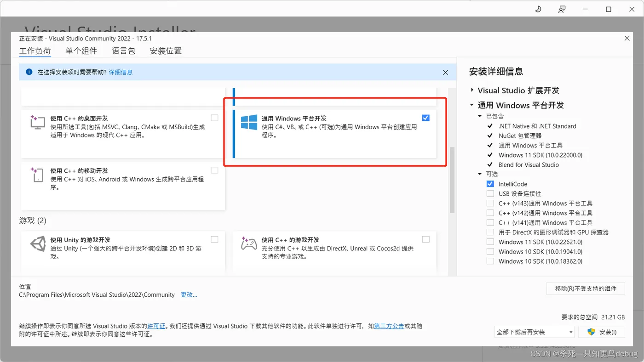
Task: Click 移除(R)不受支持的组件 button
Action: (586, 288)
